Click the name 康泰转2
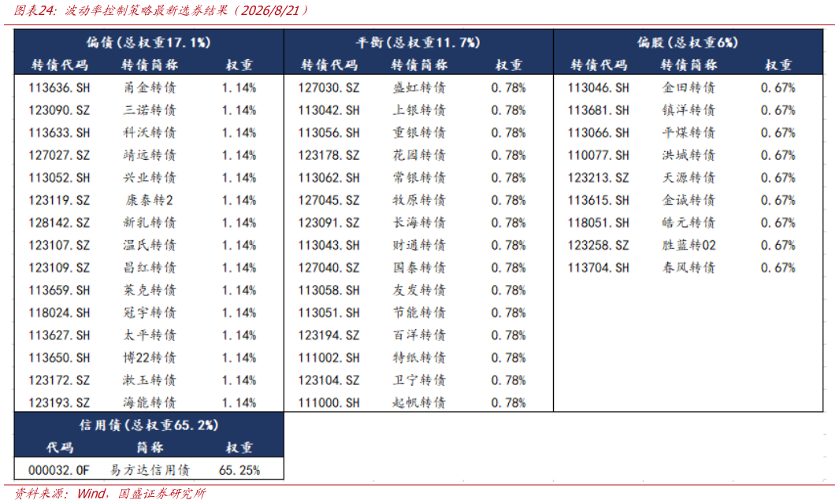Screen dimensions: 839x504 tap(150, 200)
